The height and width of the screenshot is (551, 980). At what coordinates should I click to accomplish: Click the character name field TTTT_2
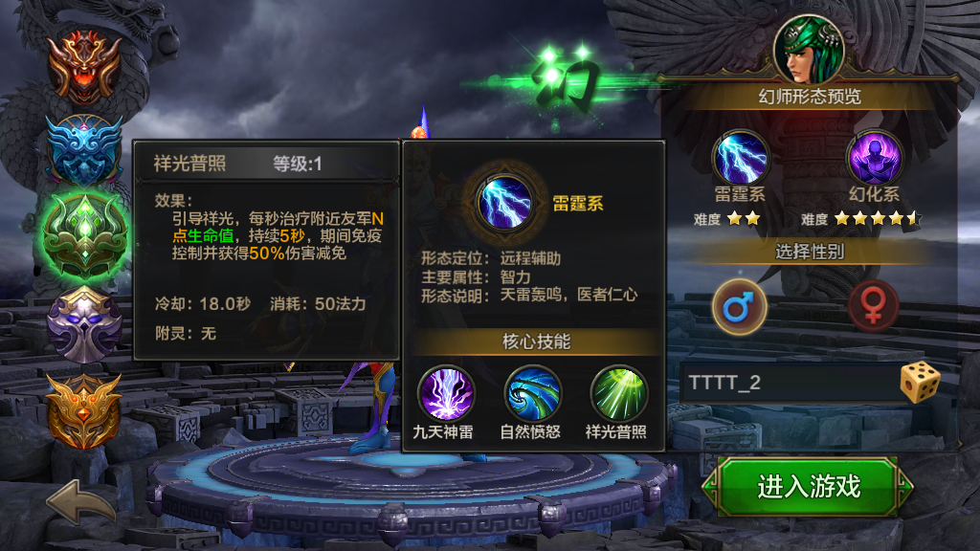(x=791, y=383)
